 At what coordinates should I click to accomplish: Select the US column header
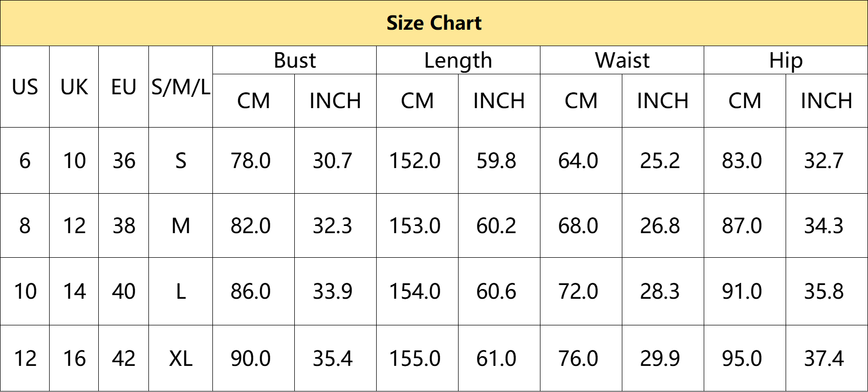pos(25,87)
